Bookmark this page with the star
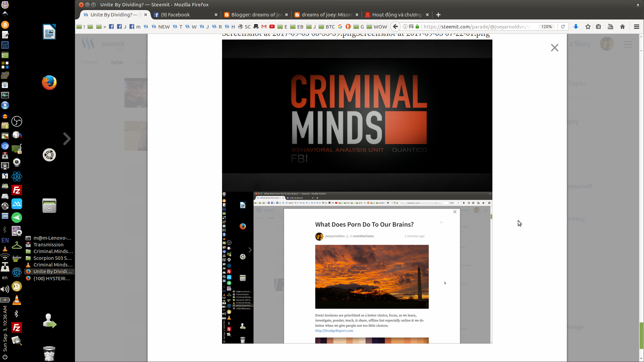 pyautogui.click(x=588, y=26)
